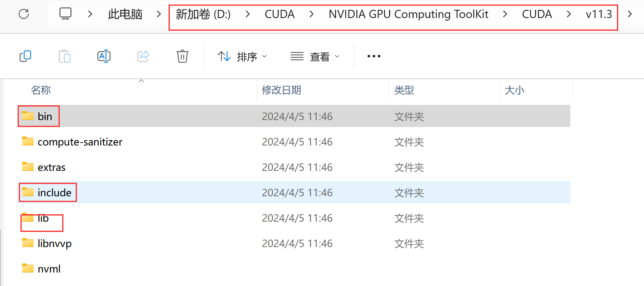
Task: Select the rename icon
Action: coord(104,56)
